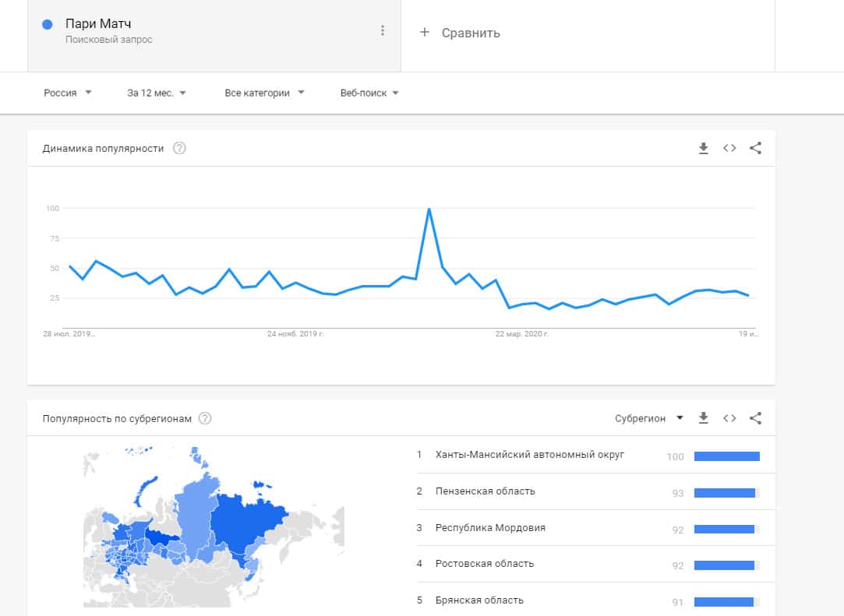
Task: Download the Динамика популярности chart data
Action: [x=703, y=148]
